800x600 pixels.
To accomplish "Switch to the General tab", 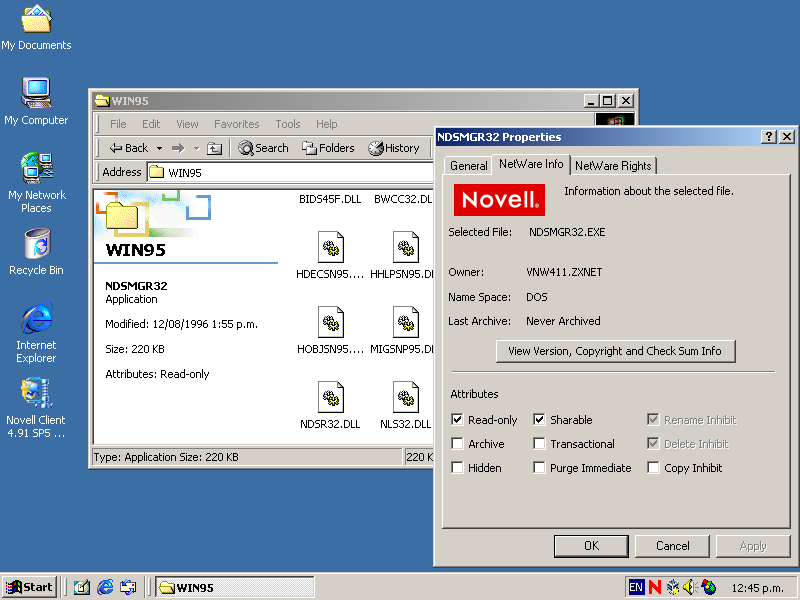I will [x=468, y=166].
